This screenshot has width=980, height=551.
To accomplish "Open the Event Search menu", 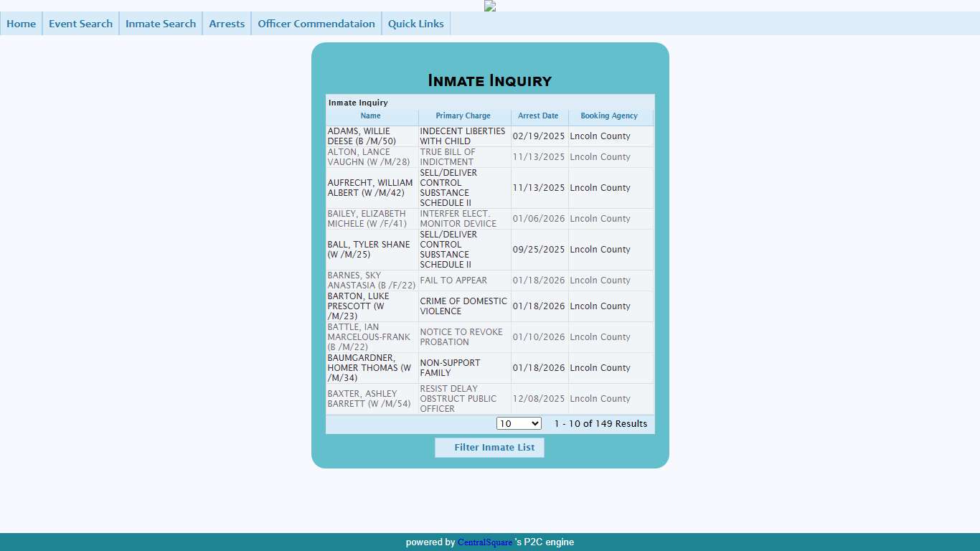I will [x=80, y=24].
